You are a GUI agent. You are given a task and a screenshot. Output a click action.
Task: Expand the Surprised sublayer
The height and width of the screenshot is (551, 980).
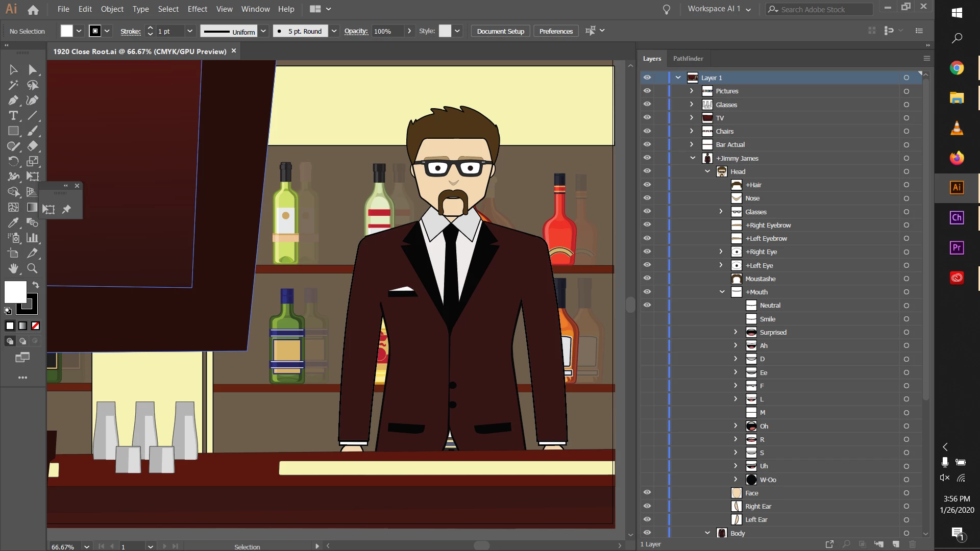click(x=736, y=332)
